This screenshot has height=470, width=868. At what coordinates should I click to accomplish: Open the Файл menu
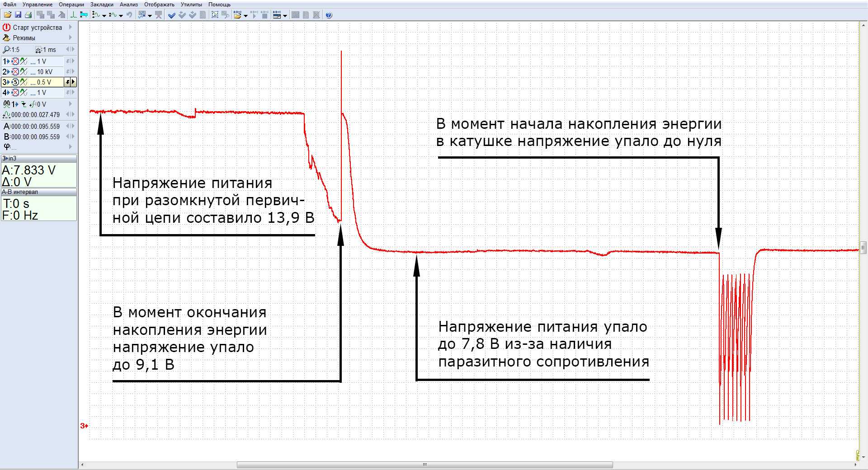click(x=9, y=4)
